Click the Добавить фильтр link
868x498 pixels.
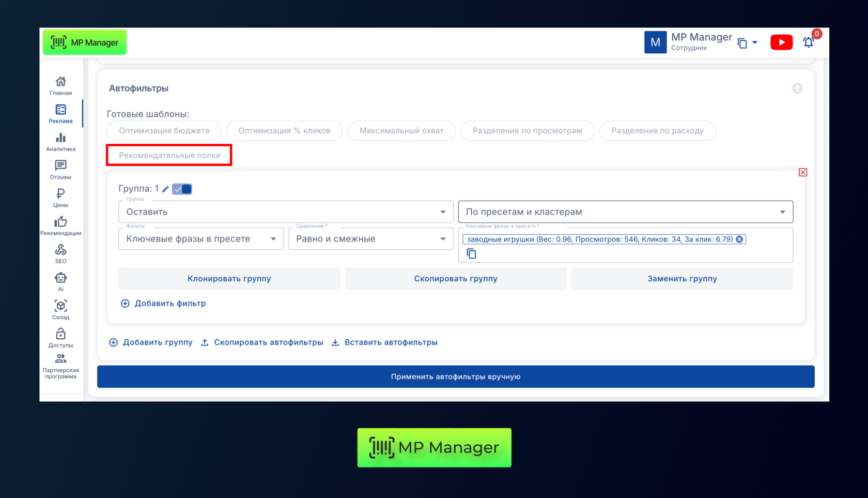click(163, 304)
